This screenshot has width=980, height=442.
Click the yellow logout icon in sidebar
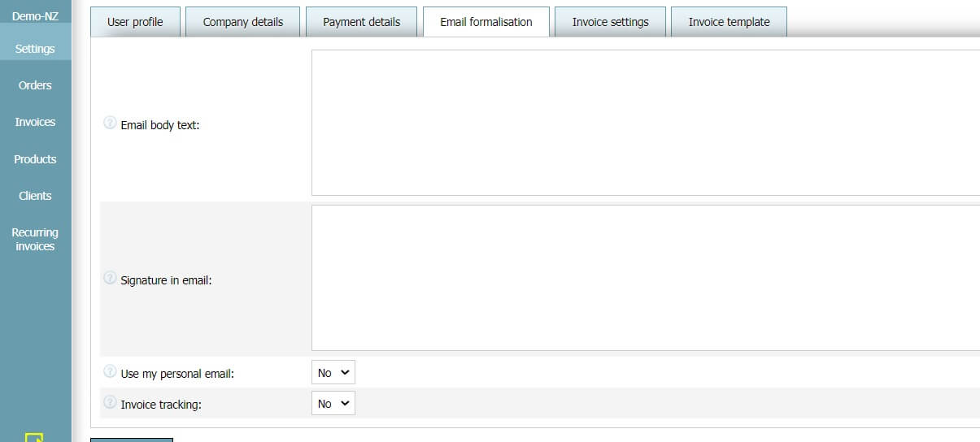point(34,438)
